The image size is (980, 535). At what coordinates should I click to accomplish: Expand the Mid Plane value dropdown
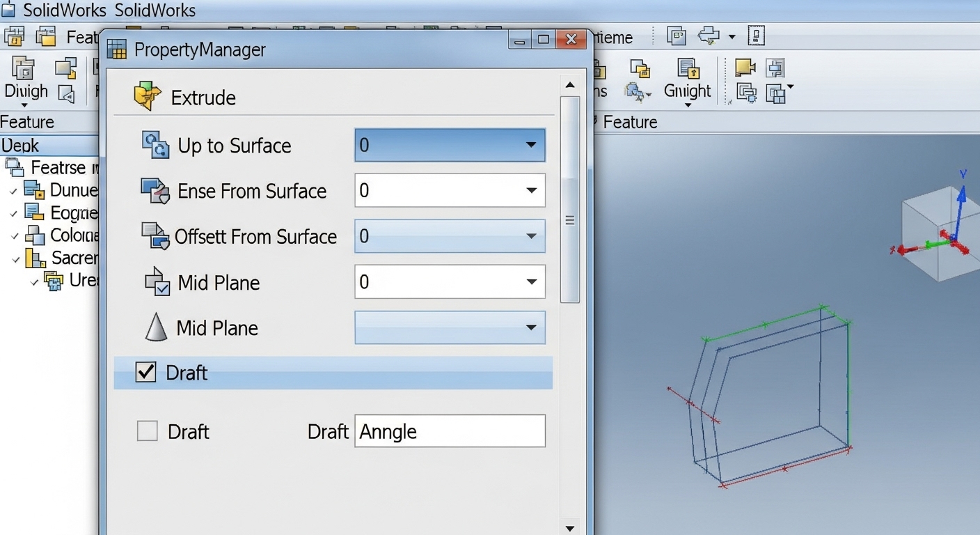530,282
